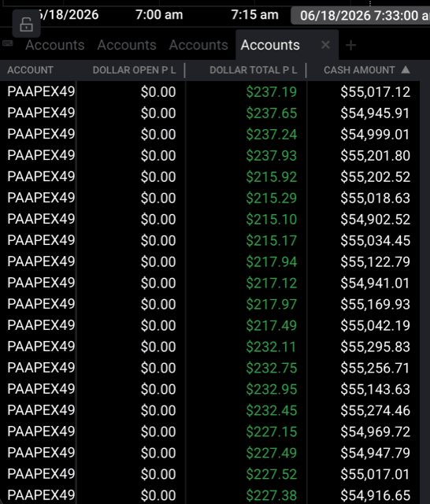This screenshot has height=504, width=430.
Task: Click cash amount $55,017.12
Action: (376, 92)
